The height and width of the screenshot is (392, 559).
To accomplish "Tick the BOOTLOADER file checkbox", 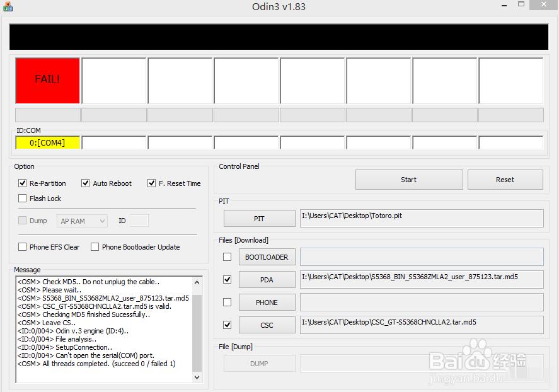I will coord(227,257).
